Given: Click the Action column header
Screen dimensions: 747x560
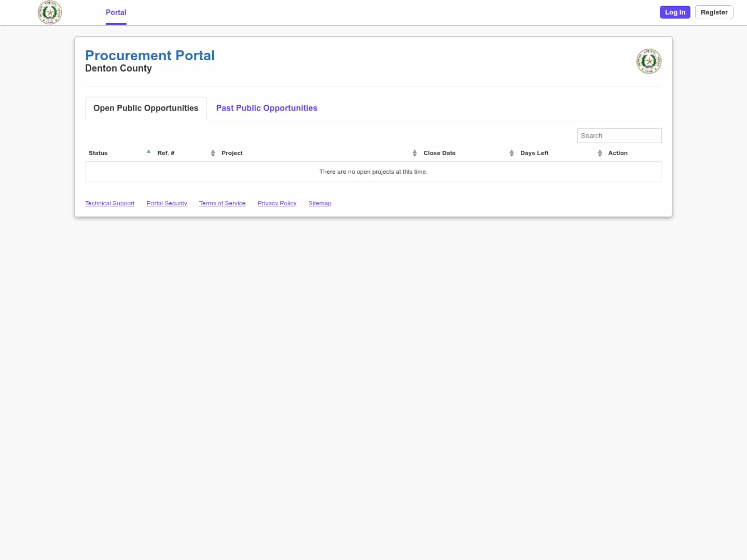Looking at the screenshot, I should pos(618,153).
